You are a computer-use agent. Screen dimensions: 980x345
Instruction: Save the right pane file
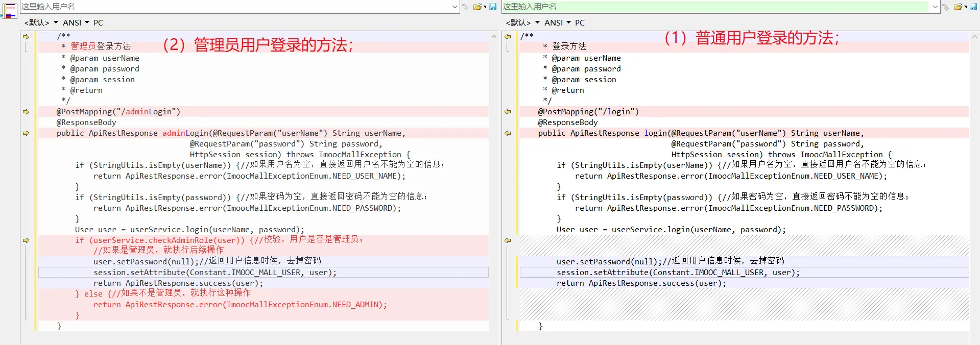point(974,7)
